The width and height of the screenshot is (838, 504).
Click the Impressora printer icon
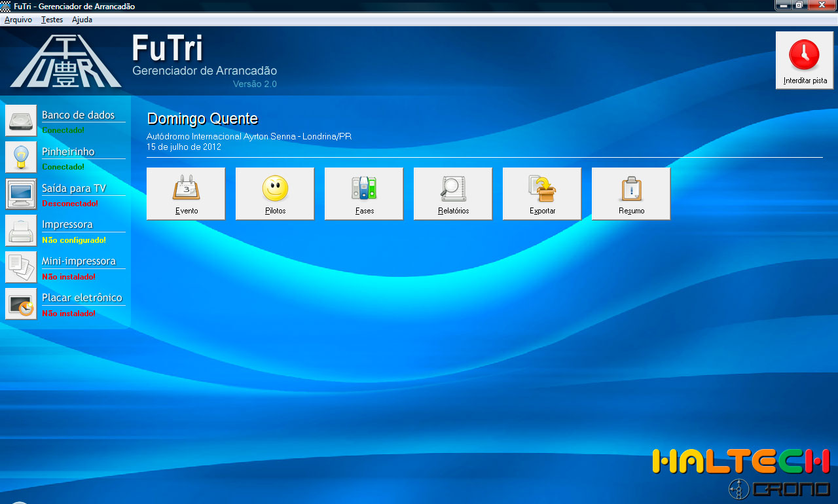[x=21, y=230]
